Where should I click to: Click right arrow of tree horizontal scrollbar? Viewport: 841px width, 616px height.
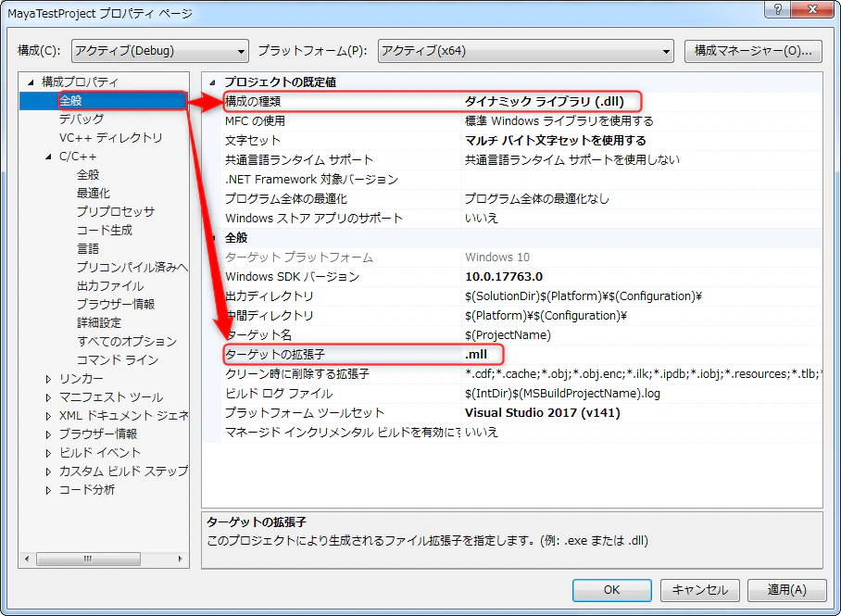tap(181, 559)
